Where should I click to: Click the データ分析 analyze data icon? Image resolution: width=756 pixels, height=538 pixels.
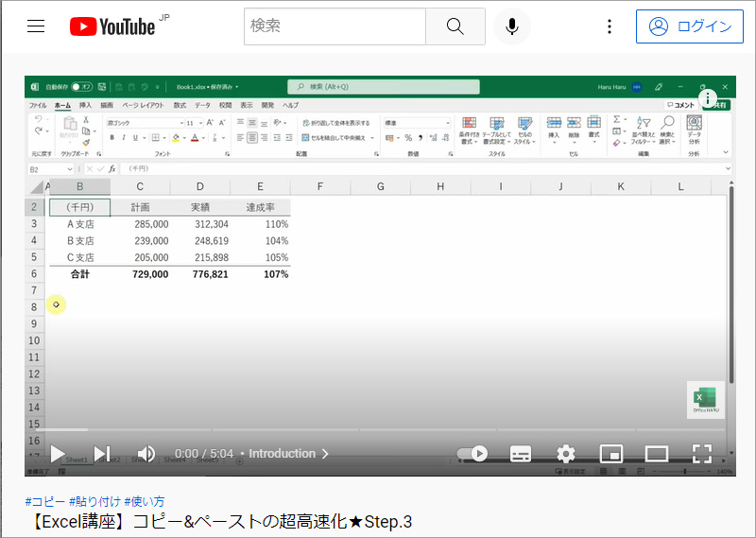tap(694, 130)
